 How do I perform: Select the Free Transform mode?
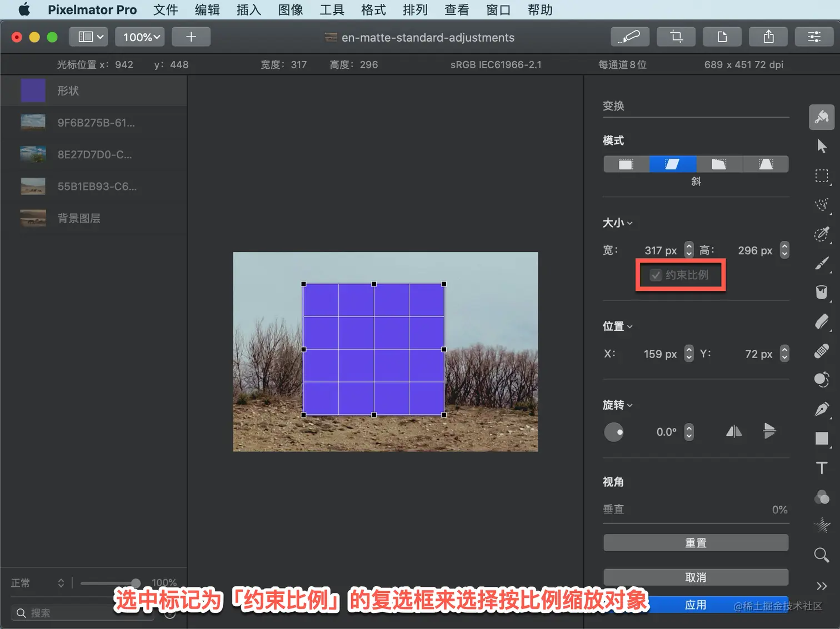coord(626,164)
